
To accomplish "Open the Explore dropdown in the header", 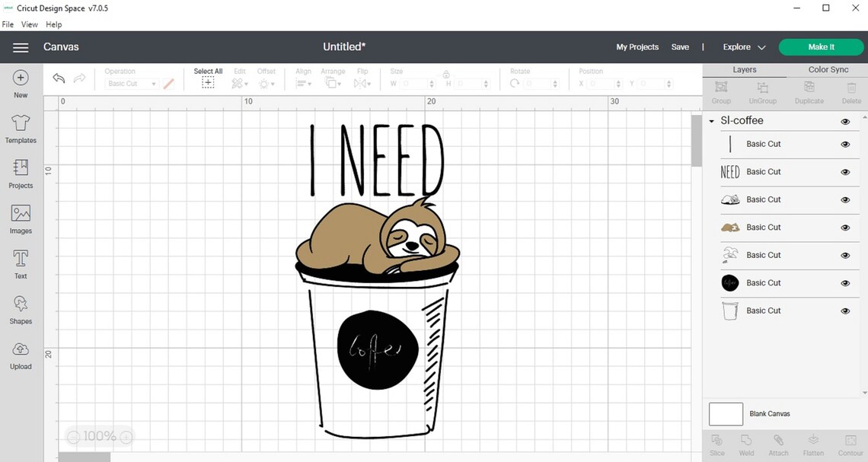I will 742,46.
